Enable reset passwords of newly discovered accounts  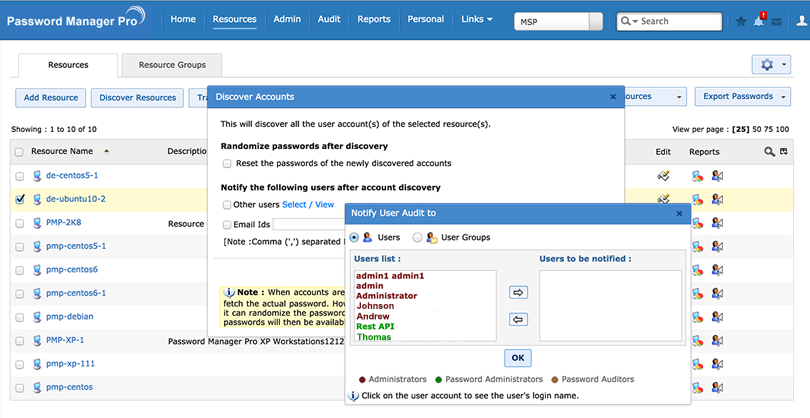(x=227, y=163)
